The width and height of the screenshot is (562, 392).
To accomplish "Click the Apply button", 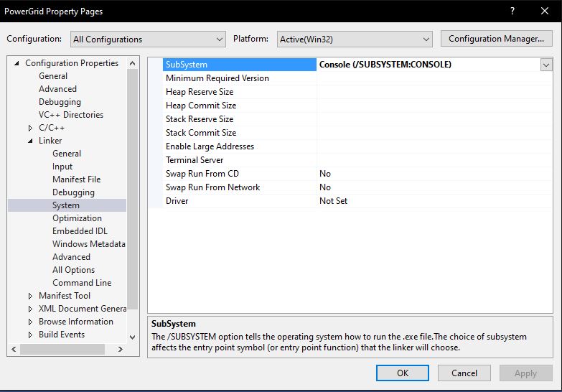I will tap(526, 373).
